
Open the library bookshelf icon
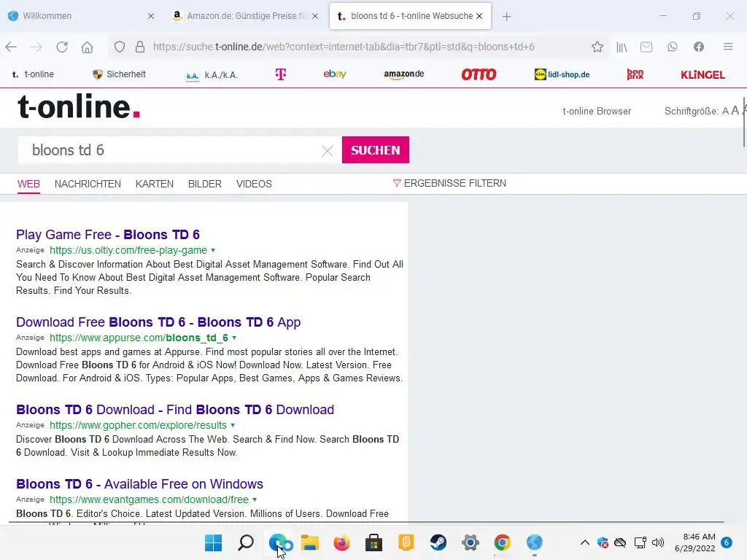(622, 47)
